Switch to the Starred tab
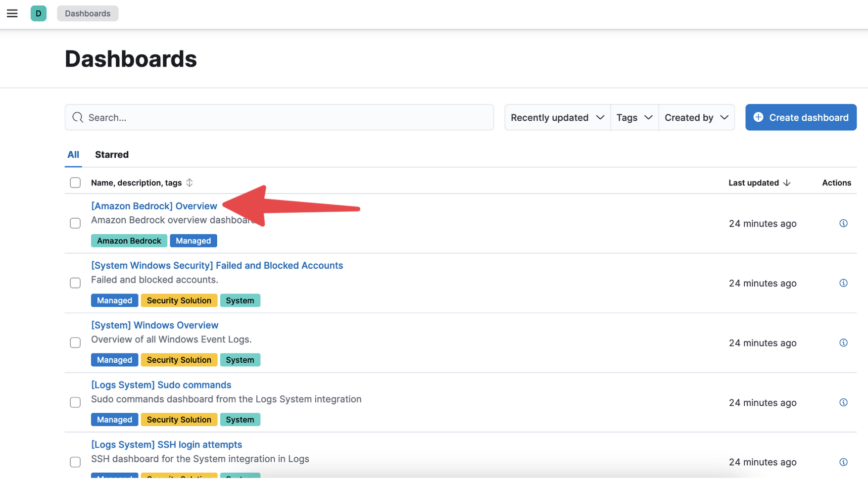 point(112,154)
